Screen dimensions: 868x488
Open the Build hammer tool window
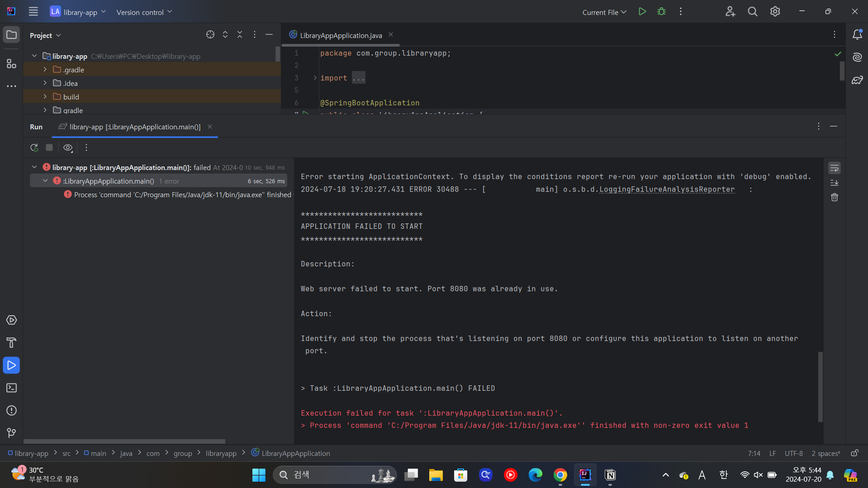11,343
